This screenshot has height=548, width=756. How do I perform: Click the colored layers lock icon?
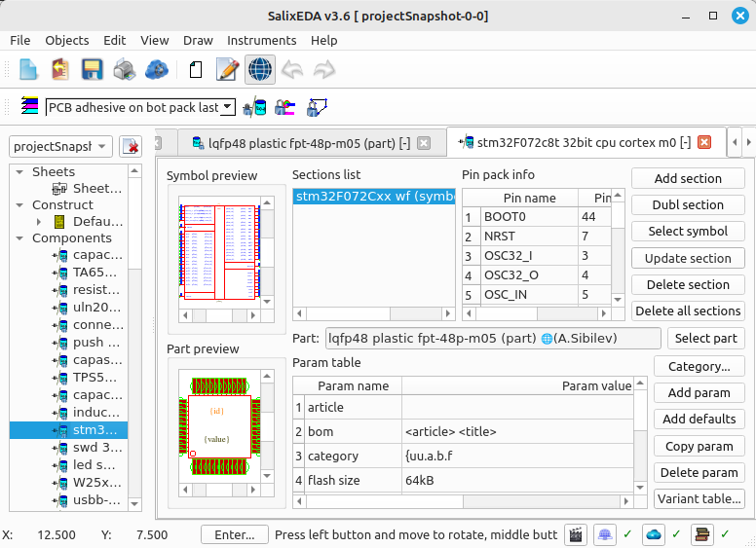click(284, 107)
